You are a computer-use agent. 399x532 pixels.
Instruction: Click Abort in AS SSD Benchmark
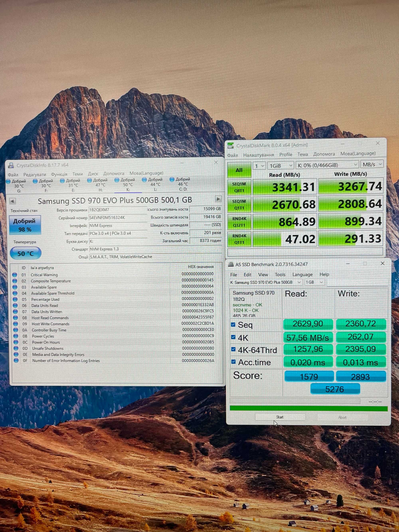click(342, 417)
